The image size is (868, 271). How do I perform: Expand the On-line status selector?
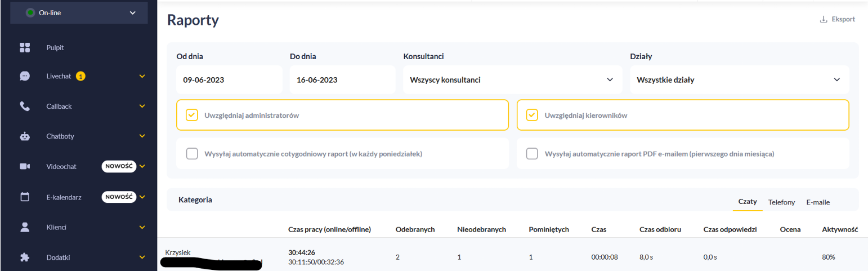[79, 12]
